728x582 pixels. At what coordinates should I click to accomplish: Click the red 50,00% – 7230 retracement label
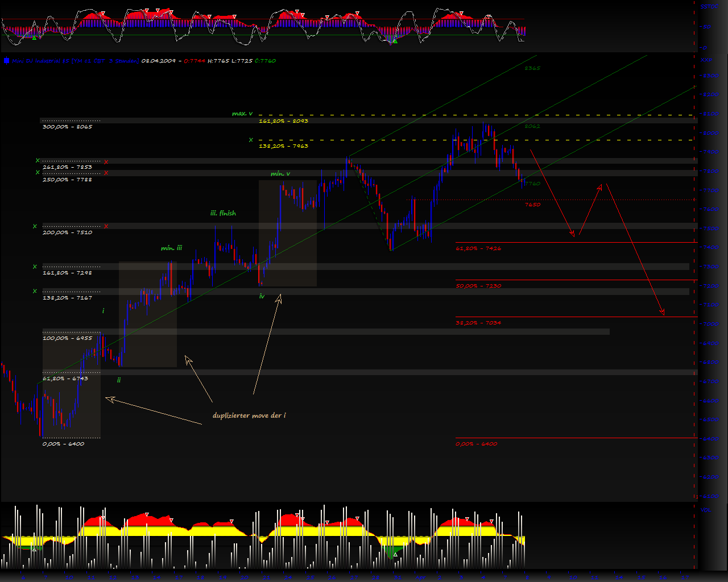tap(478, 286)
